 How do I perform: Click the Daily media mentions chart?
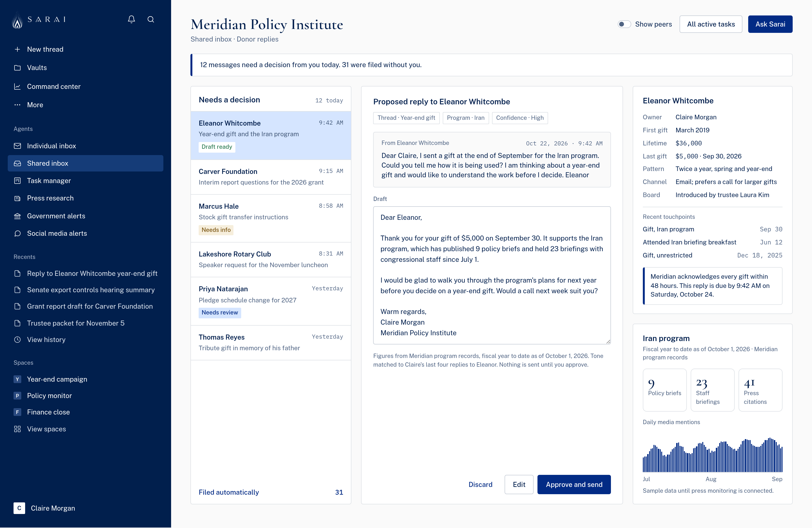[x=712, y=455]
